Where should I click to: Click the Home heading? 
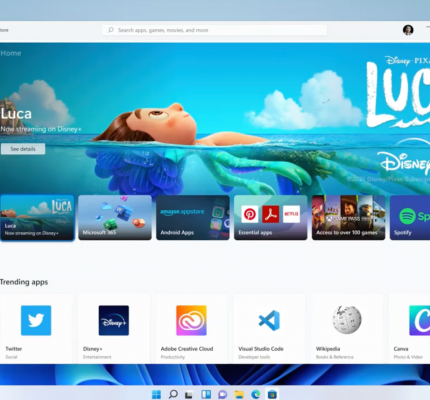tap(11, 53)
